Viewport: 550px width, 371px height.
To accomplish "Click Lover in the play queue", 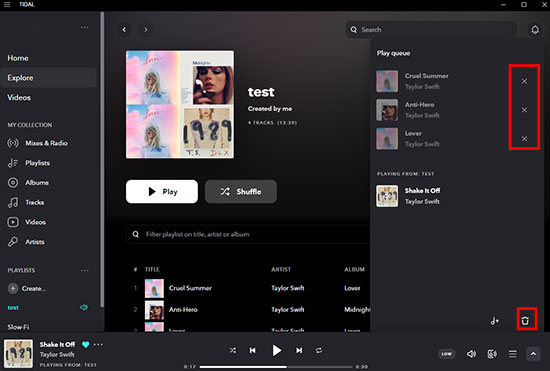I will pos(413,134).
